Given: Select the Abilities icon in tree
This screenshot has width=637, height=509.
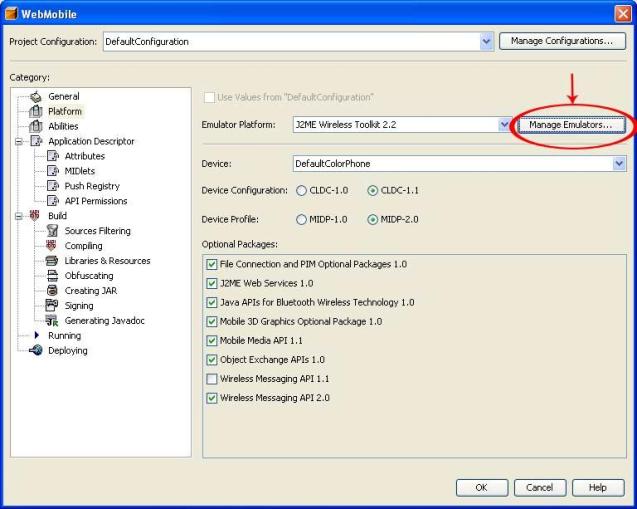Looking at the screenshot, I should click(x=37, y=127).
